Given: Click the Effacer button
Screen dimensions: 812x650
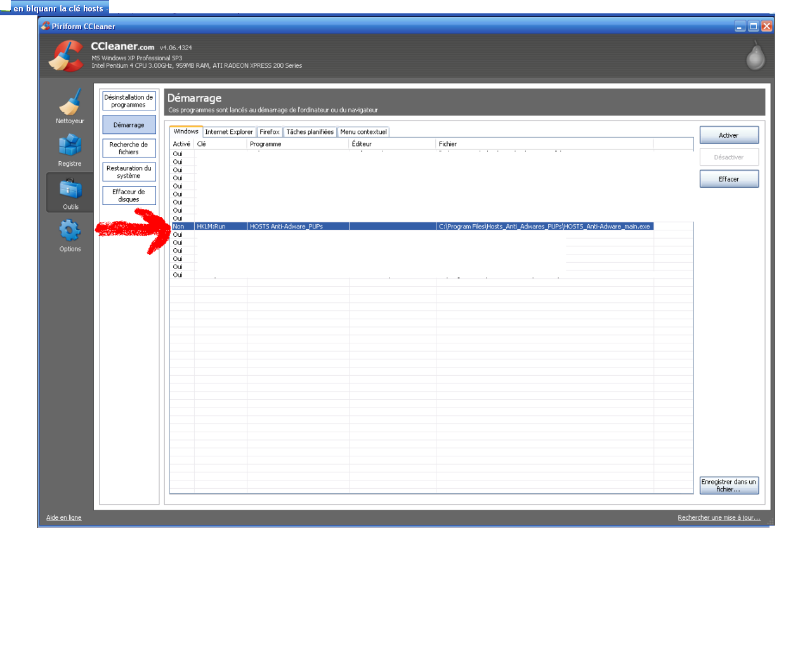Looking at the screenshot, I should 729,179.
